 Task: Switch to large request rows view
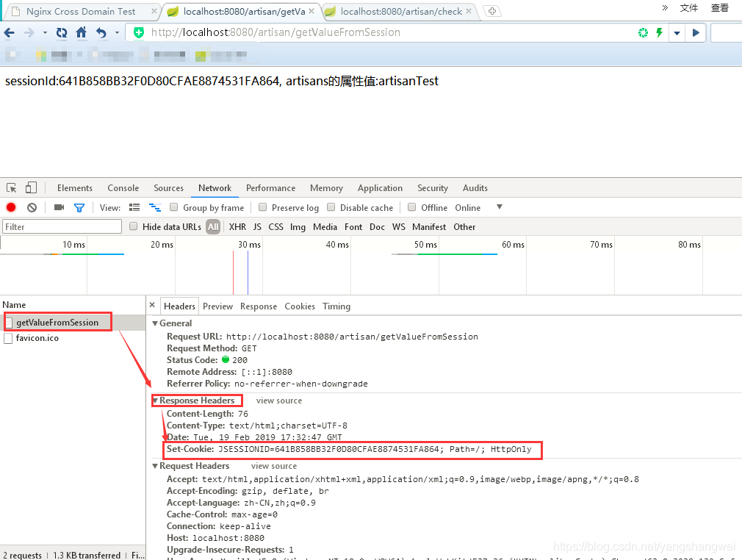pos(134,208)
